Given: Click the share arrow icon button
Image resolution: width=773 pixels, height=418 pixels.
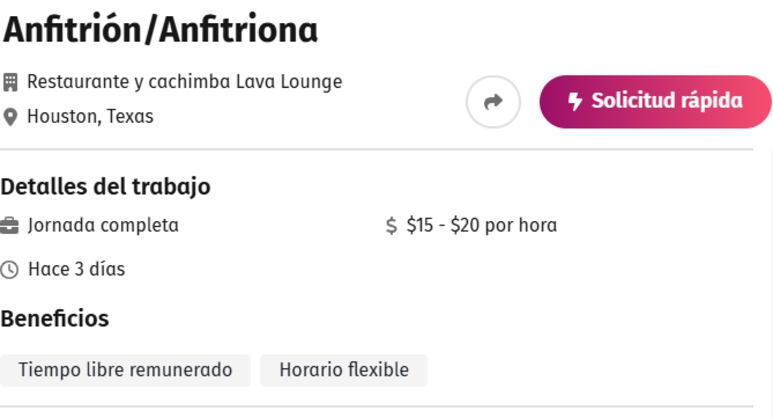Looking at the screenshot, I should coord(493,102).
